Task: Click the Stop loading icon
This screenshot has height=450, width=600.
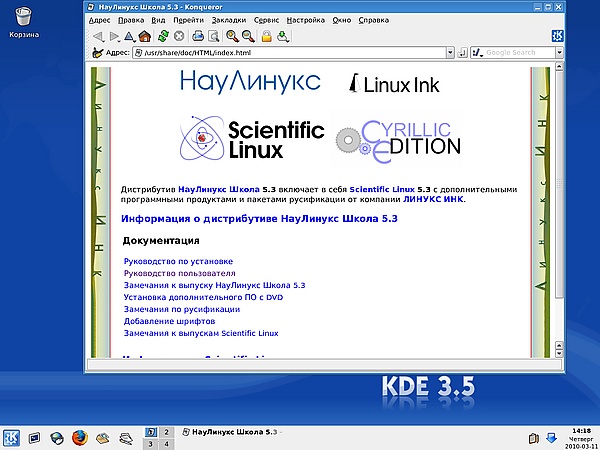Action: click(x=179, y=36)
